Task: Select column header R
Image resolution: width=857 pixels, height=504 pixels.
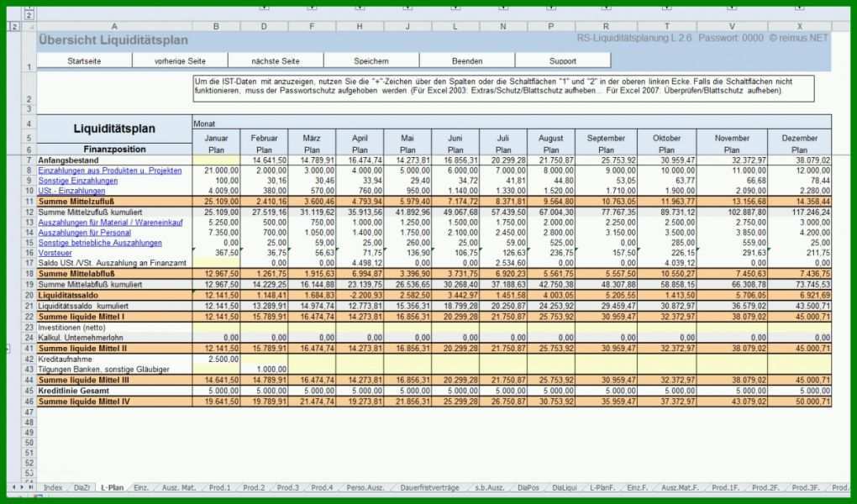Action: point(606,27)
